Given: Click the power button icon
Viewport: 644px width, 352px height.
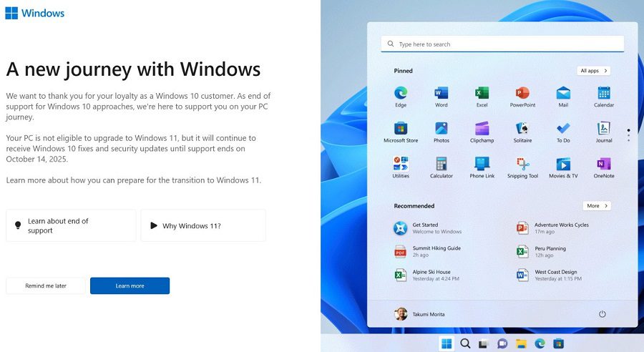Looking at the screenshot, I should click(602, 314).
